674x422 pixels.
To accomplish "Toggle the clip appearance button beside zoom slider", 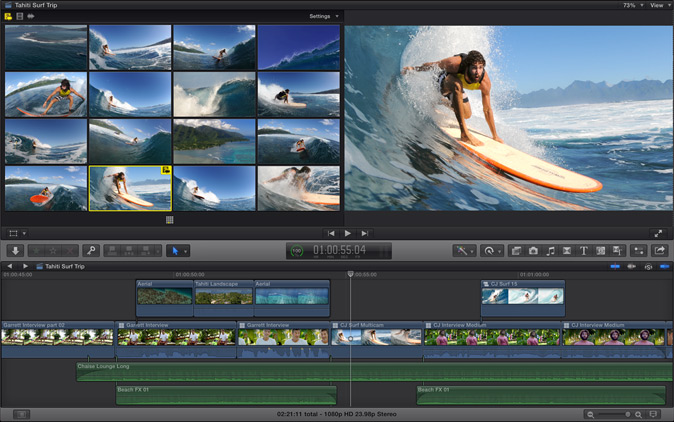I will 654,414.
